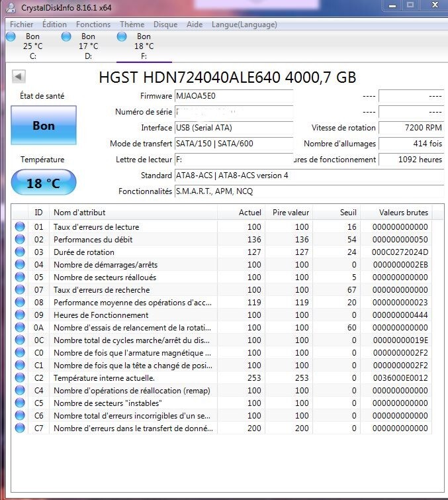Click the 7200 RPM rotation speed field
This screenshot has height=500, width=448.
point(412,128)
